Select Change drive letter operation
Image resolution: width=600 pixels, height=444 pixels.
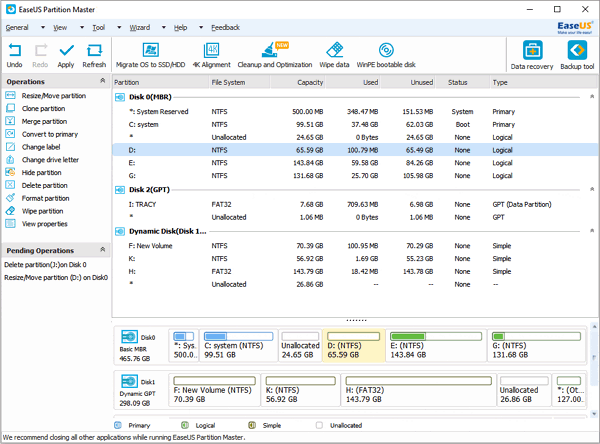click(42, 160)
